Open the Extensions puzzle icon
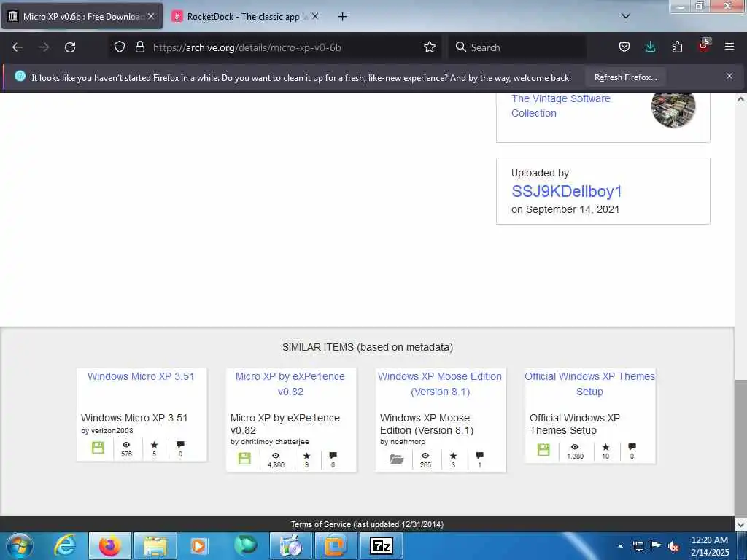Image resolution: width=747 pixels, height=560 pixels. [x=677, y=47]
